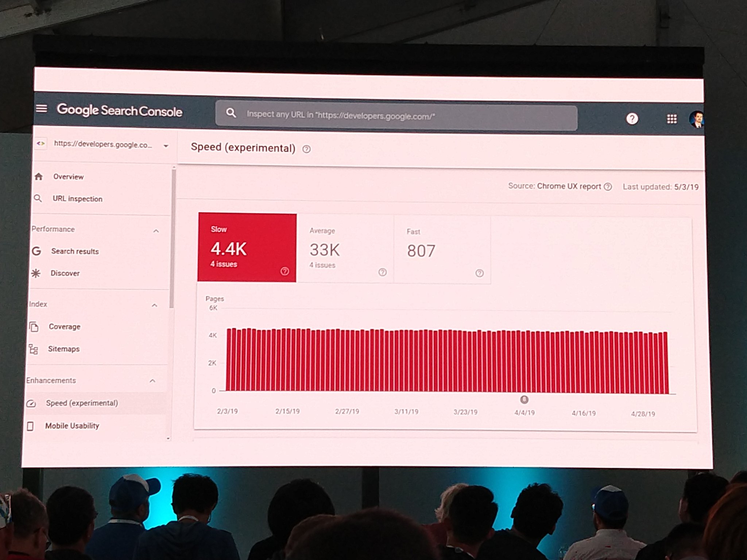The height and width of the screenshot is (560, 747).
Task: Open Mobile Usability report
Action: [x=72, y=426]
